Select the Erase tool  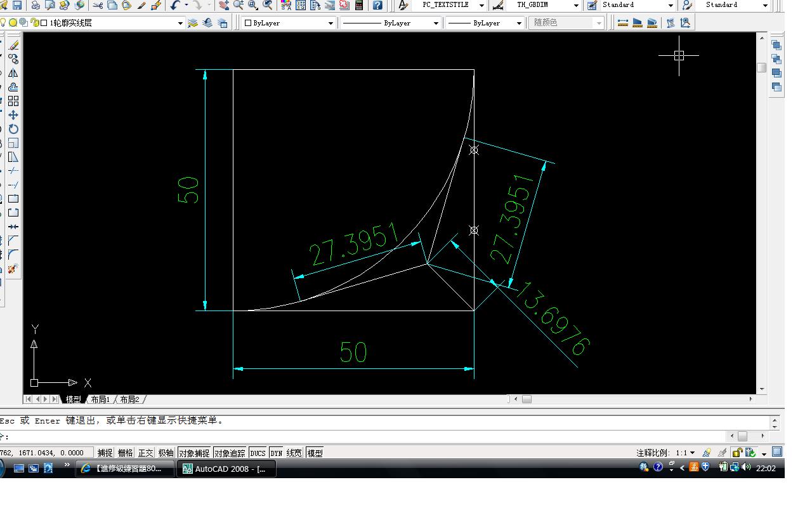pyautogui.click(x=13, y=45)
